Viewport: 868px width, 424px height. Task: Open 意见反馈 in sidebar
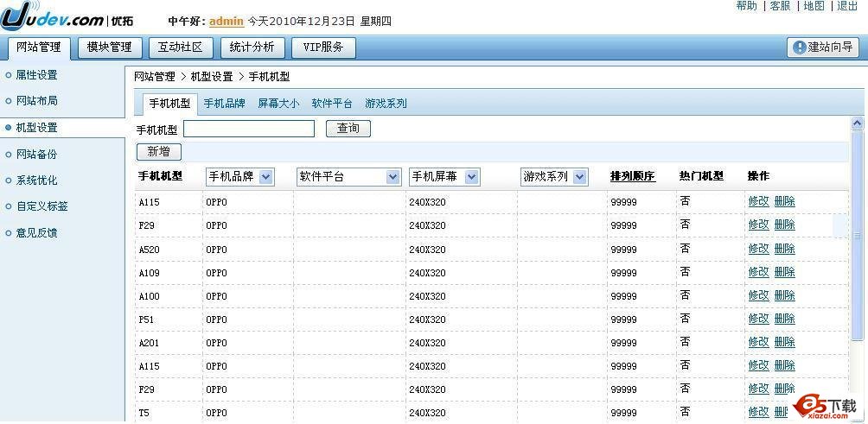[x=36, y=233]
